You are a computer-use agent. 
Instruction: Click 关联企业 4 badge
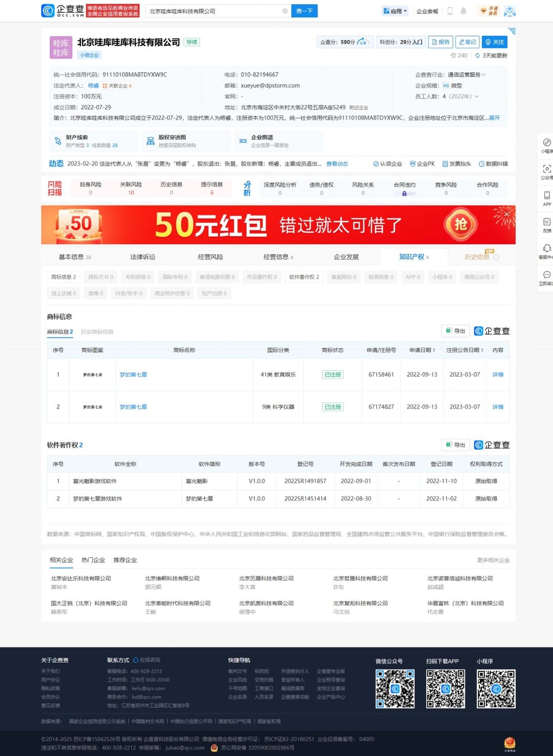(x=117, y=86)
